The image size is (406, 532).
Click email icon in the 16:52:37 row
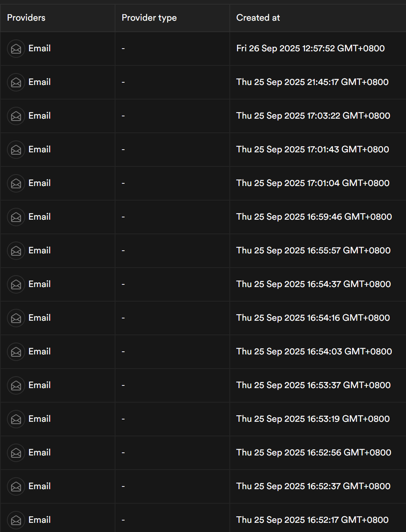(x=16, y=486)
